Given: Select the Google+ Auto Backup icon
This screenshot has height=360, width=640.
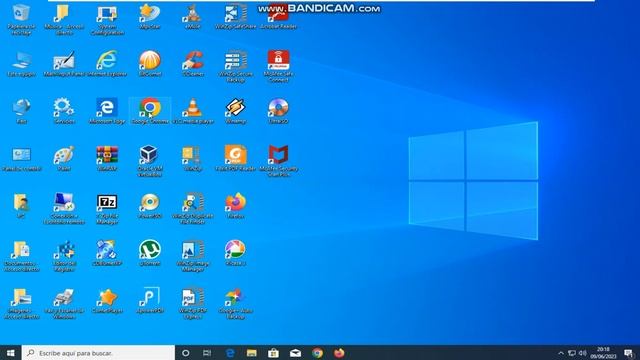Looking at the screenshot, I should pyautogui.click(x=236, y=303).
